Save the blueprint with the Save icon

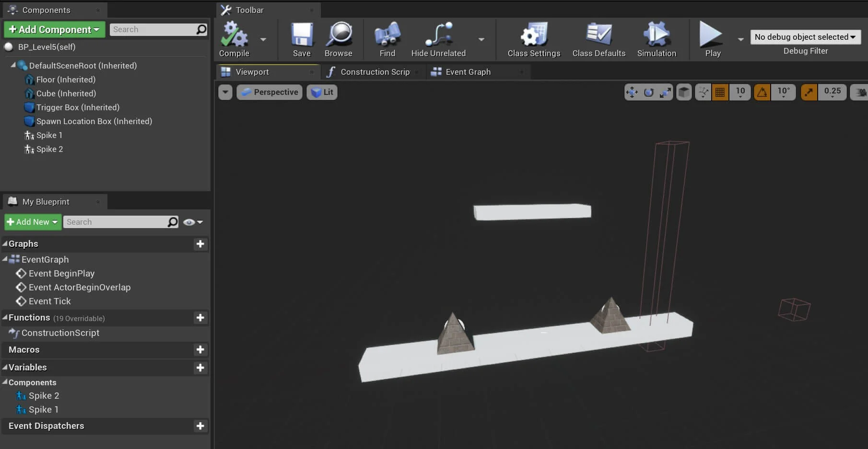point(302,35)
